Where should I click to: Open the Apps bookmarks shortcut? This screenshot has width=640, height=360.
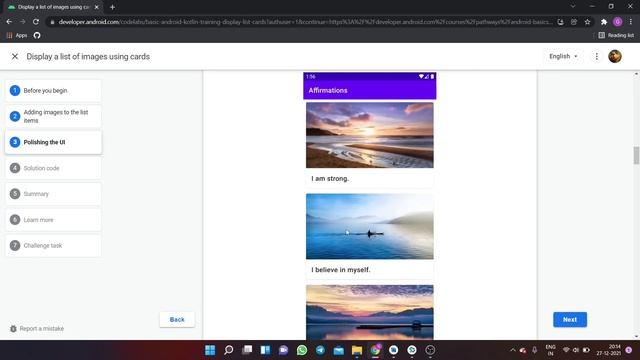[17, 36]
